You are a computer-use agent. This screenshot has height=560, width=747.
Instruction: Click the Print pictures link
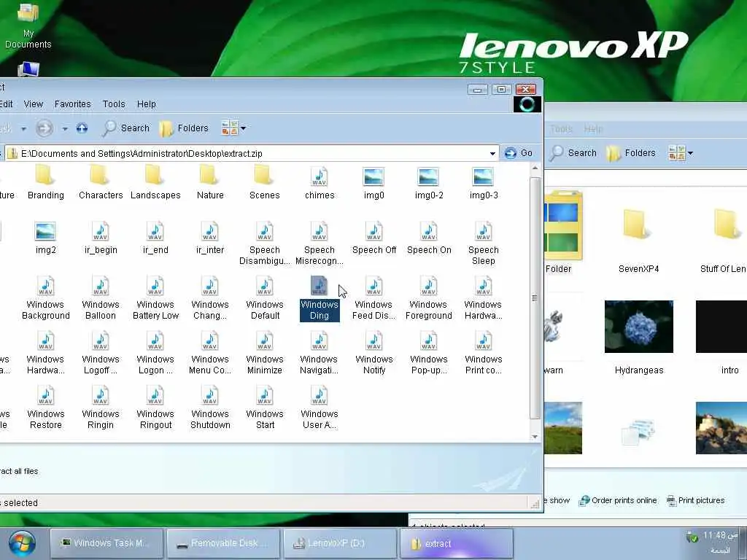point(695,500)
